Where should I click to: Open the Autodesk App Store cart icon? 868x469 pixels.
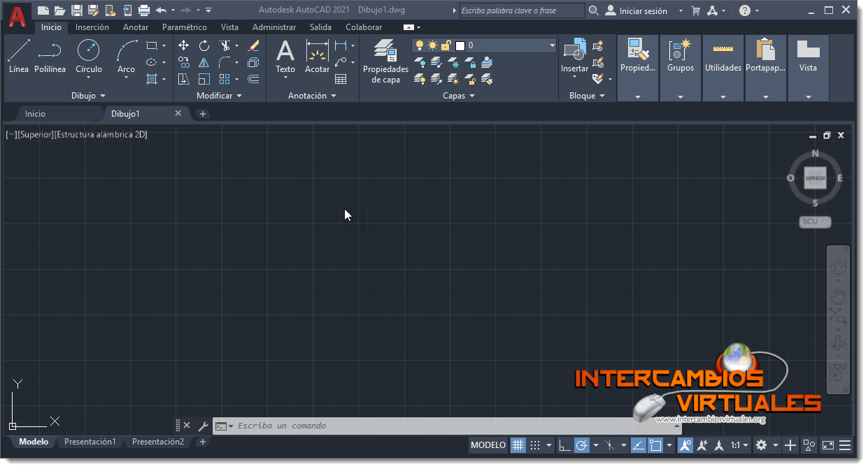695,10
